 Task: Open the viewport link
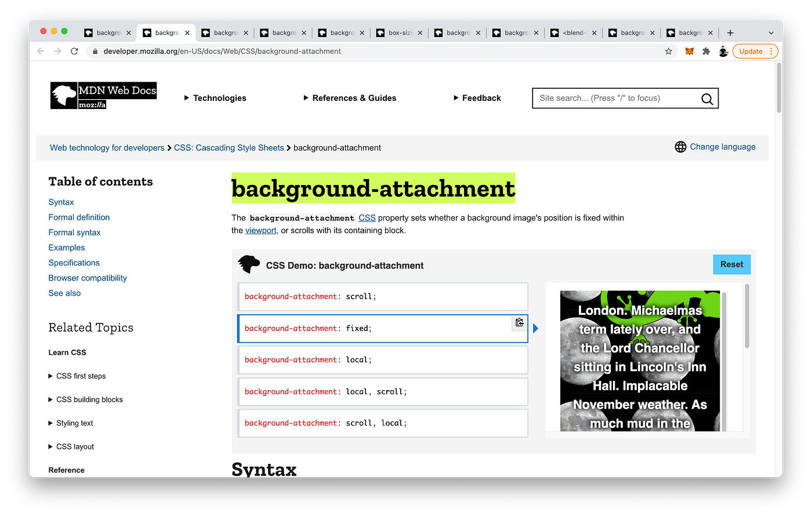pos(261,230)
